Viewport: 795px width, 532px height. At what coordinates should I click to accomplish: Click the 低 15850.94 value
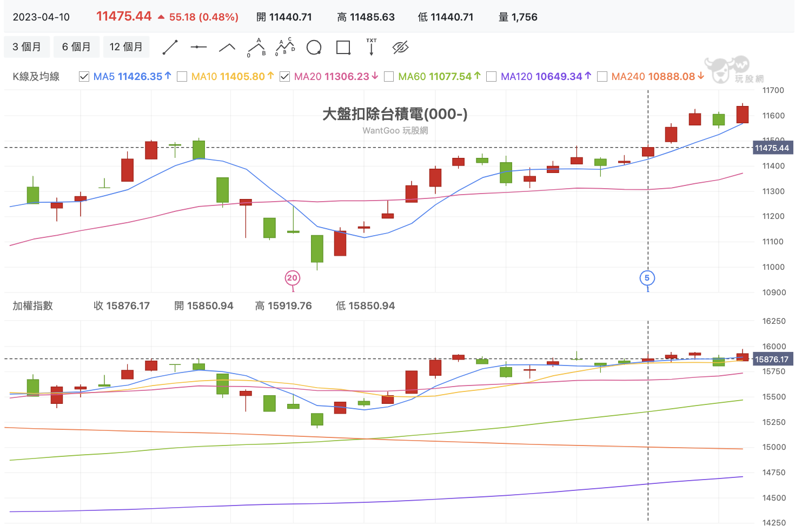click(365, 306)
